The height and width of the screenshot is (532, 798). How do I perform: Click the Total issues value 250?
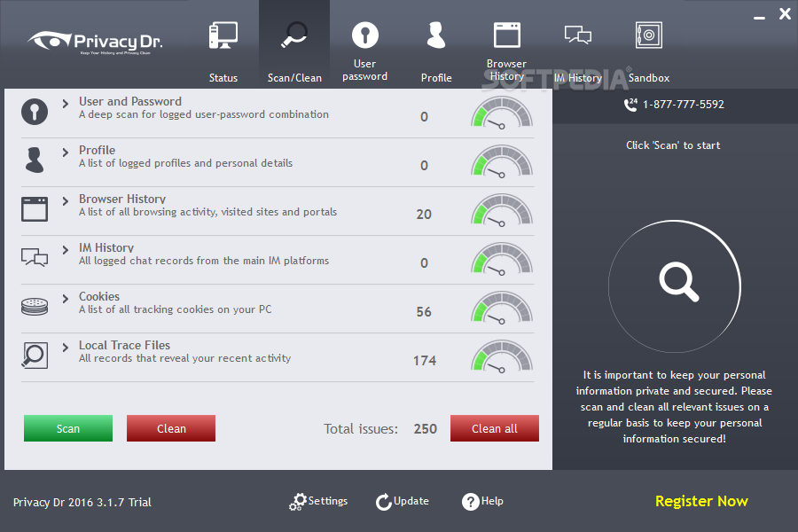point(426,428)
